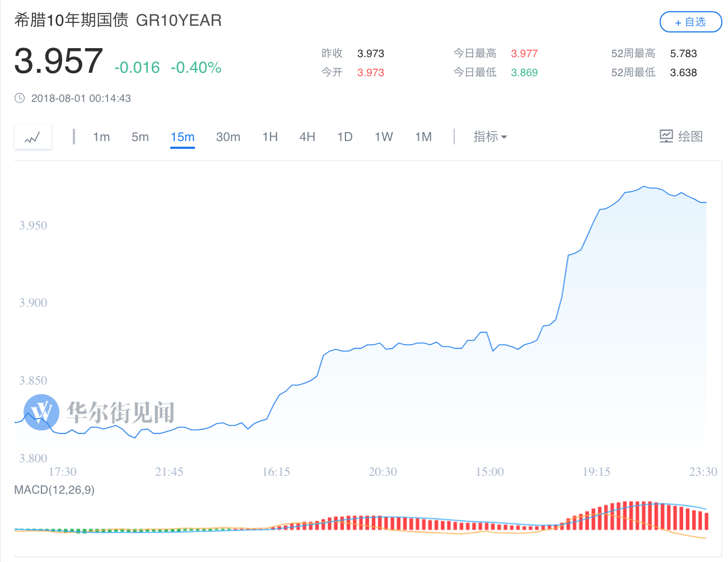Click the 21:45 time axis label
This screenshot has height=562, width=728.
(169, 472)
